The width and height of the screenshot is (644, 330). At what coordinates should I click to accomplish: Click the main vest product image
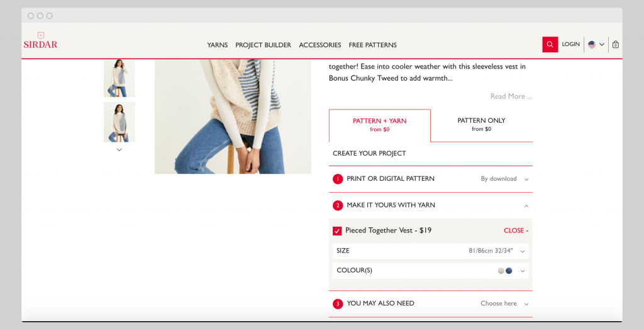click(233, 117)
